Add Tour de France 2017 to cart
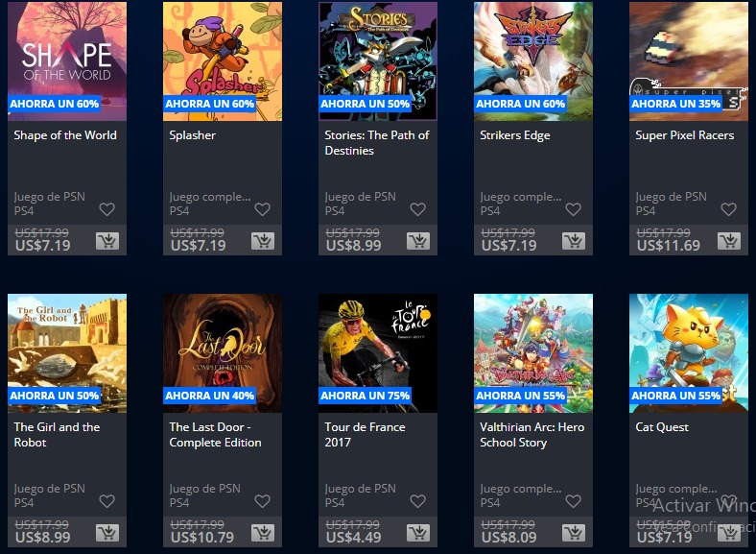This screenshot has width=756, height=554. pyautogui.click(x=418, y=533)
